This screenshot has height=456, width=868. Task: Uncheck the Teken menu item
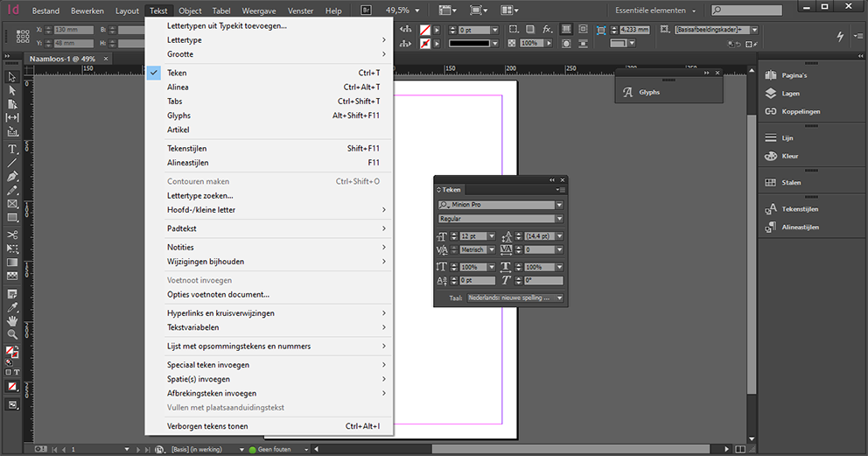coord(177,74)
